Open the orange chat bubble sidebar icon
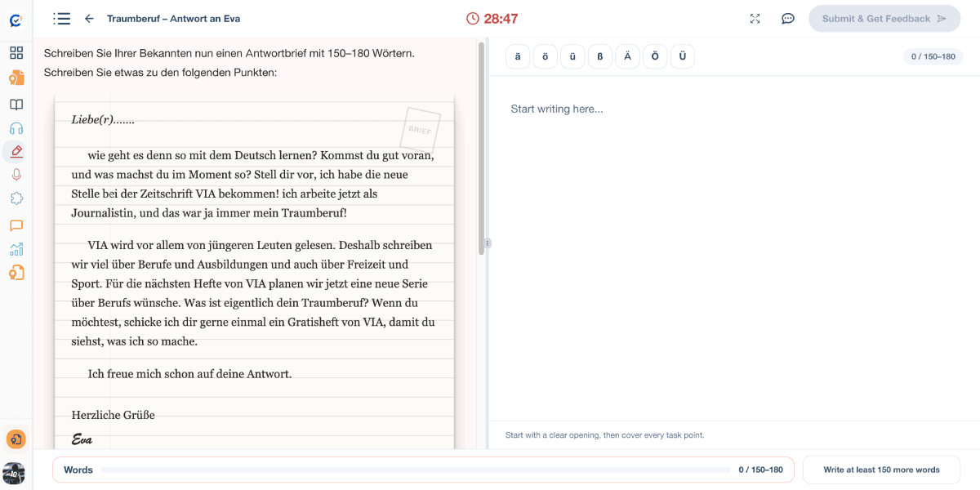980x490 pixels. coord(16,225)
